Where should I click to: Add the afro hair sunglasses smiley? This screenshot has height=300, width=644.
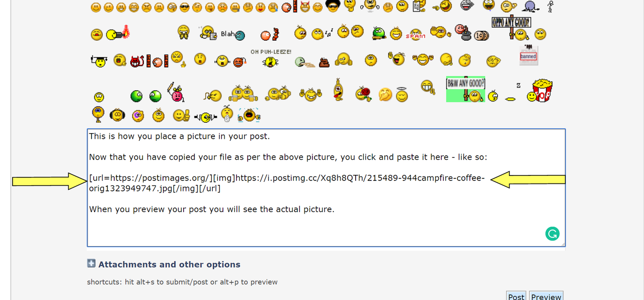pyautogui.click(x=333, y=6)
